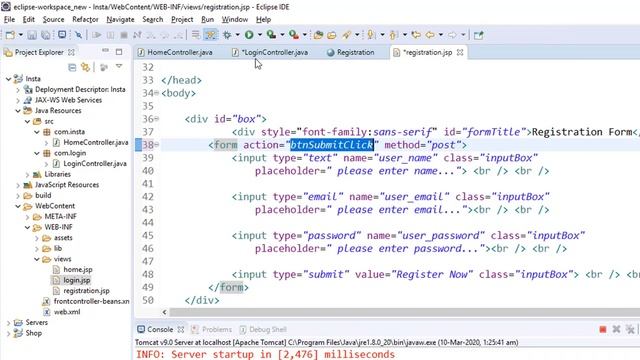Open Project Explorer View Menu triangle

pos(119,66)
